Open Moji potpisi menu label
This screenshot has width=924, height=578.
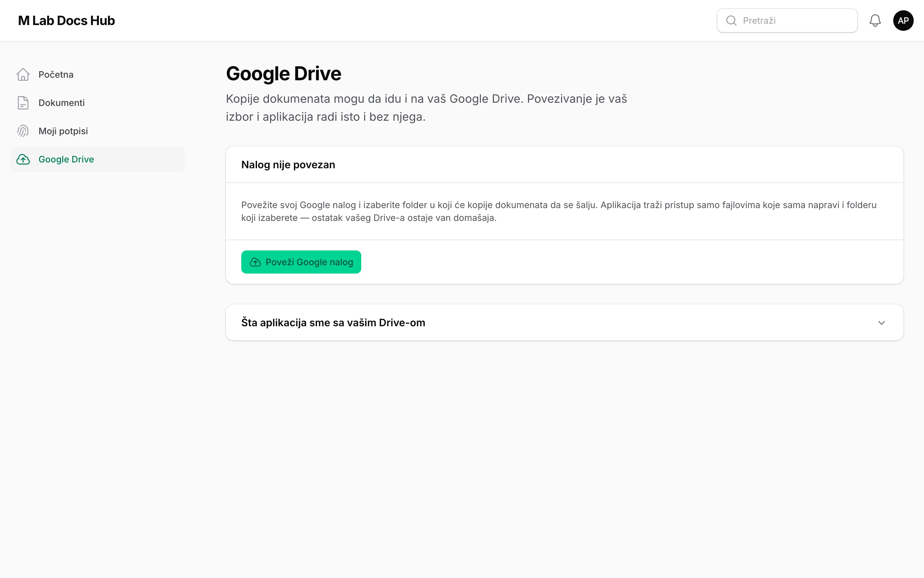63,131
